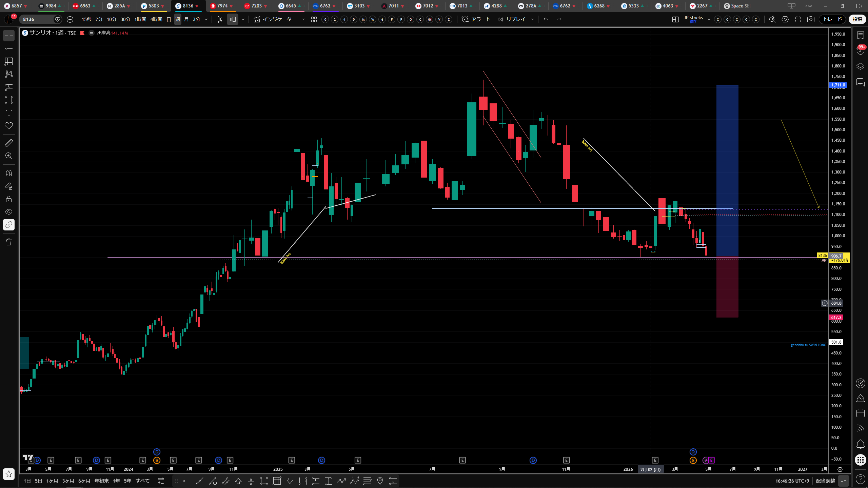Toggle stay in drawing mode
The width and height of the screenshot is (868, 488).
pyautogui.click(x=9, y=186)
